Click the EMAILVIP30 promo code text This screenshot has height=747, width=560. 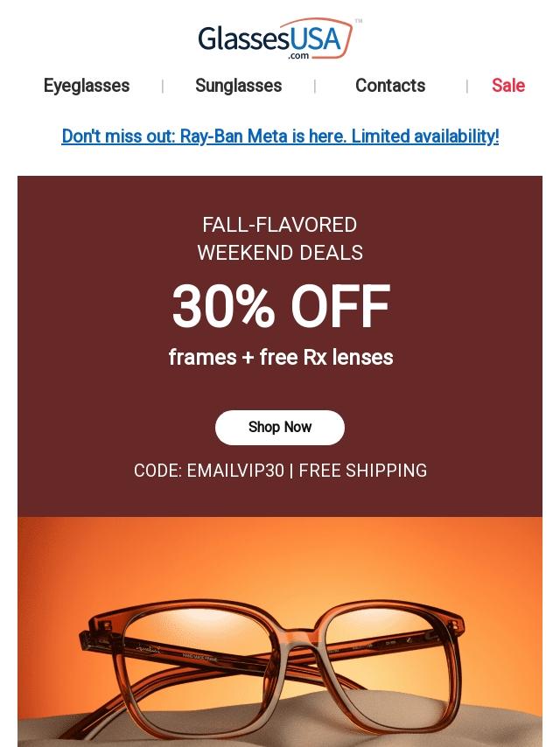pos(235,471)
